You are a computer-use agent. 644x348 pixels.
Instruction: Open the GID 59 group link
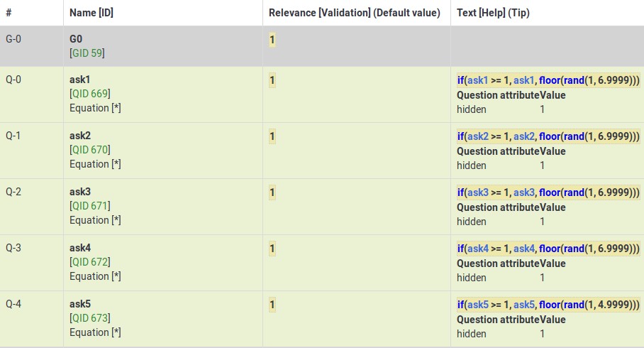pos(89,53)
